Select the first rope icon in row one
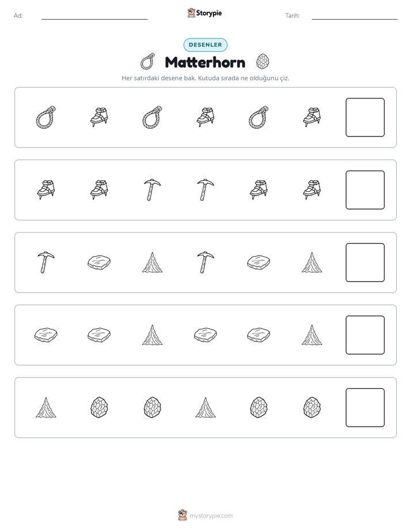Viewport: 411px width, 532px height. (46, 117)
